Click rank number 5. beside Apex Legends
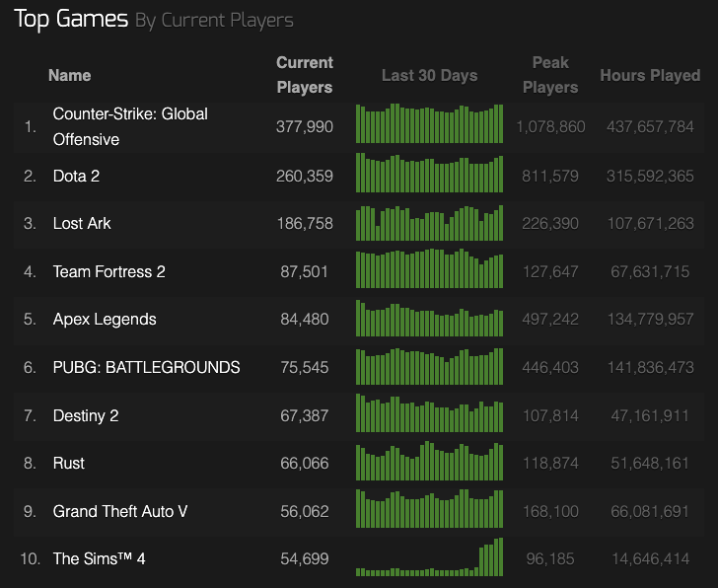This screenshot has width=718, height=588. [x=30, y=320]
